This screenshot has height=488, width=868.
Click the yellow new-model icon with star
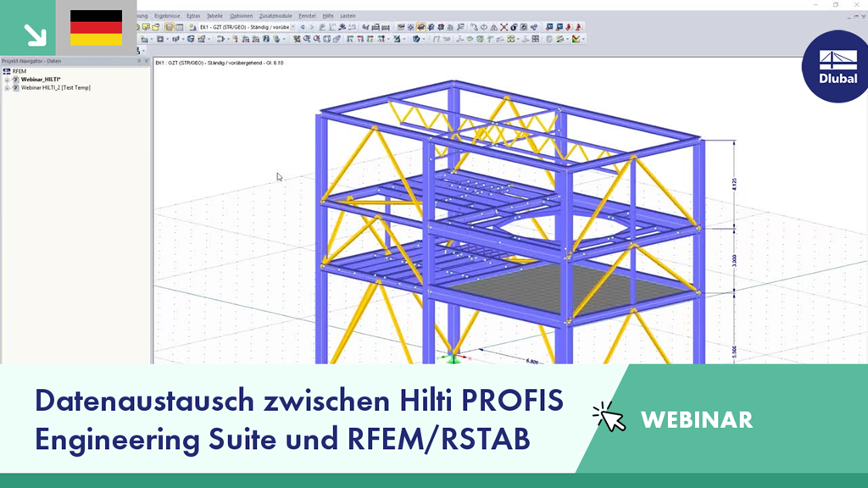(x=146, y=27)
